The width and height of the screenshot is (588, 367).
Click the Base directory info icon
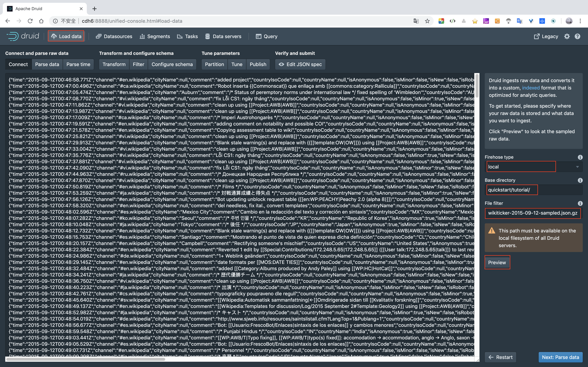pos(580,180)
